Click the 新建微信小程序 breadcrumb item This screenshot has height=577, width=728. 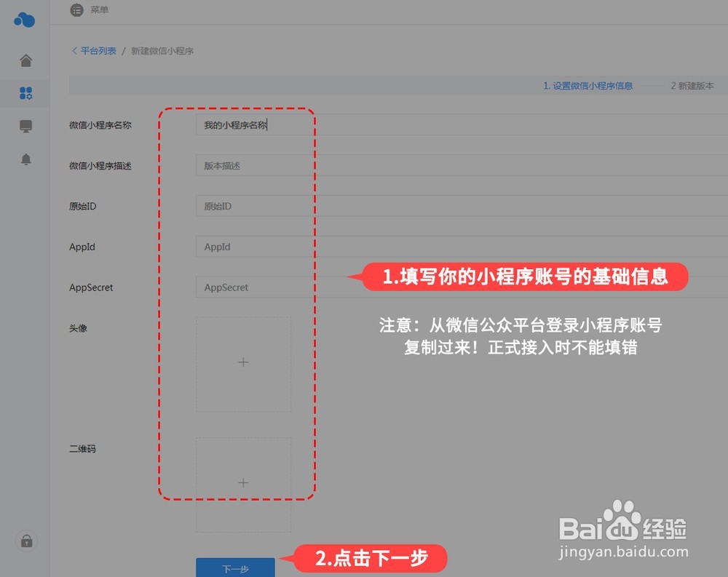click(x=162, y=50)
